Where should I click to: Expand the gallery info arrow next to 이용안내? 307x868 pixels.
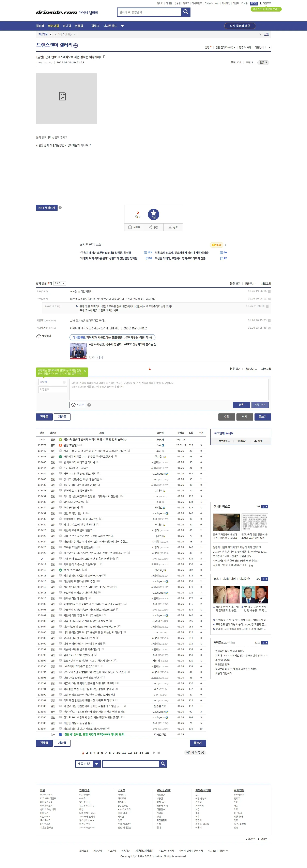click(x=269, y=48)
